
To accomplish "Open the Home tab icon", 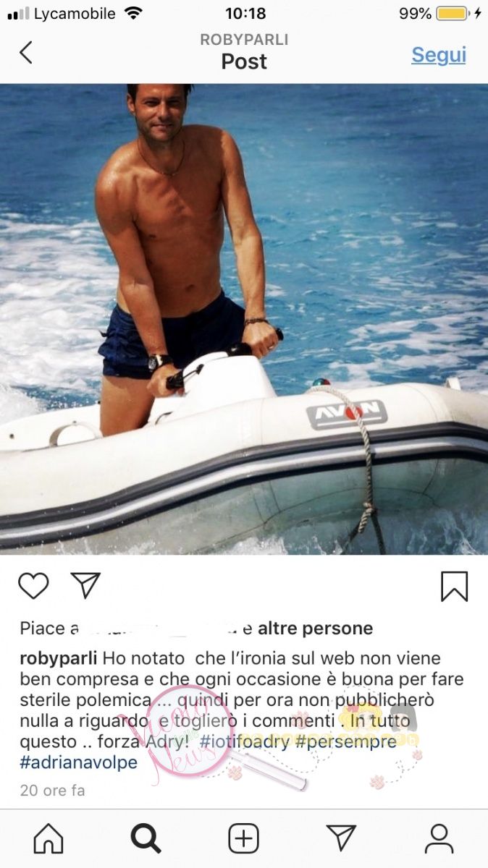I will click(x=49, y=838).
